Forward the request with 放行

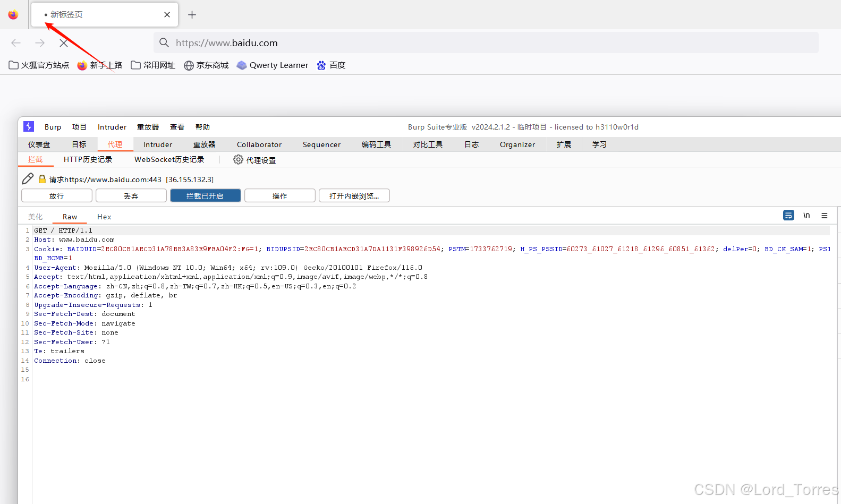tap(57, 196)
